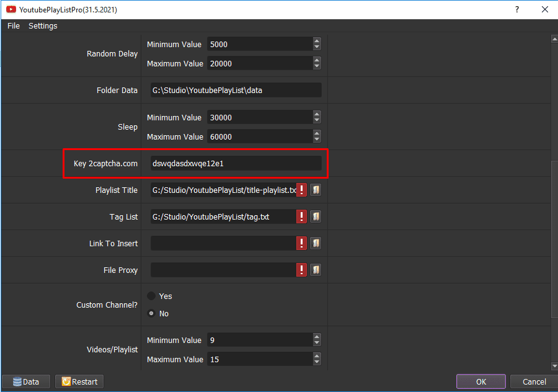The image size is (558, 392).
Task: Click red warning icon in Link To Insert row
Action: click(301, 243)
